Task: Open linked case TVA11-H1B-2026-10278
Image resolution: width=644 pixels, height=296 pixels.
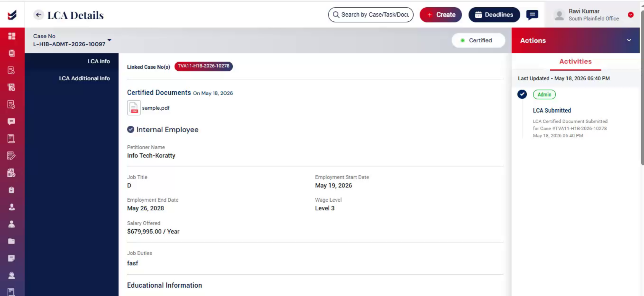Action: (203, 66)
